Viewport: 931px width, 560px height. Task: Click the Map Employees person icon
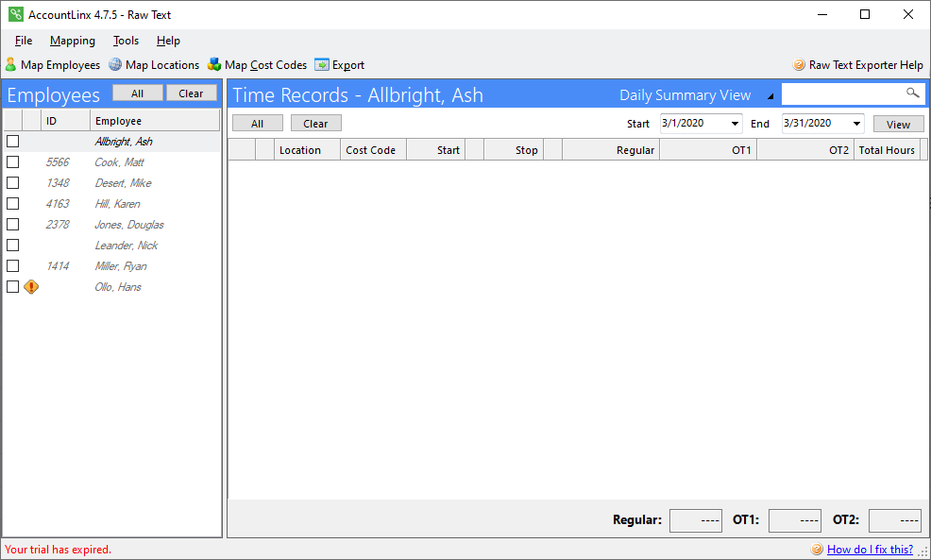[x=10, y=64]
